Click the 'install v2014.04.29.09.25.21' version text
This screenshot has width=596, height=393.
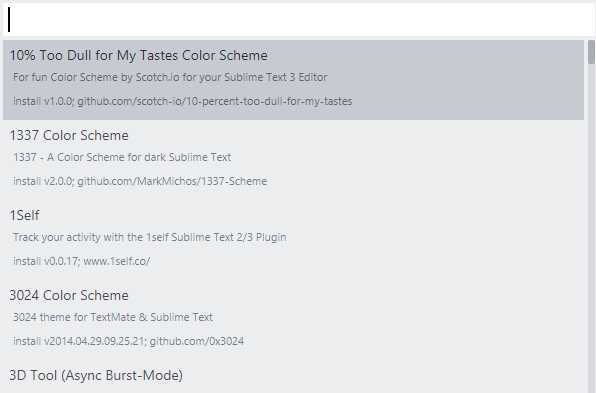pyautogui.click(x=79, y=341)
